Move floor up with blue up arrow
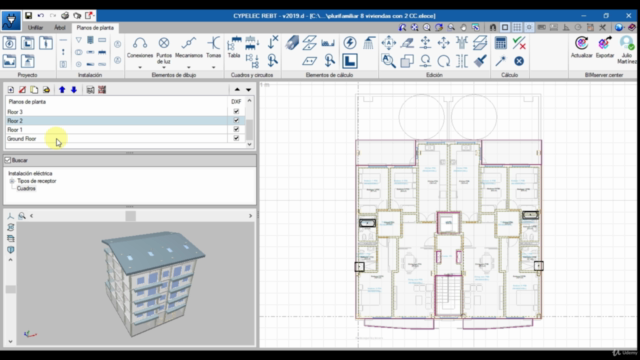This screenshot has height=360, width=640. coord(62,89)
